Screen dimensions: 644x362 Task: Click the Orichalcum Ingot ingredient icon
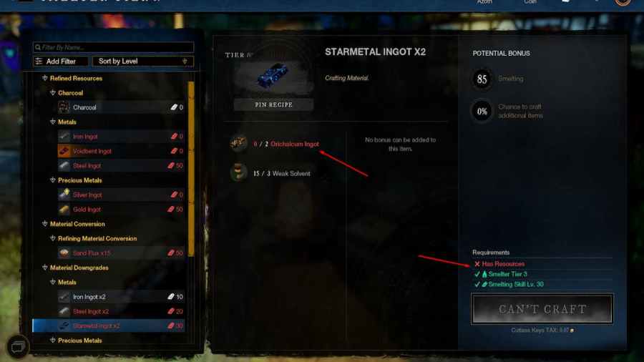click(x=238, y=143)
